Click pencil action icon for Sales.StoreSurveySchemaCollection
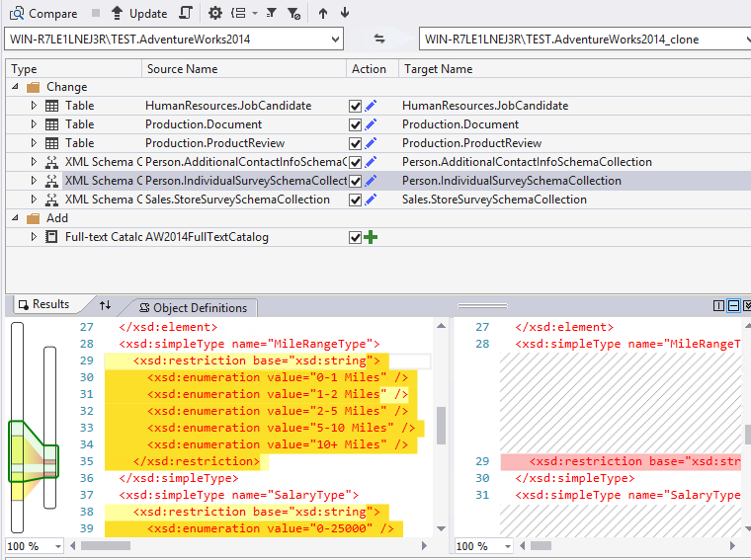Viewport: 751px width, 560px height. coord(371,200)
